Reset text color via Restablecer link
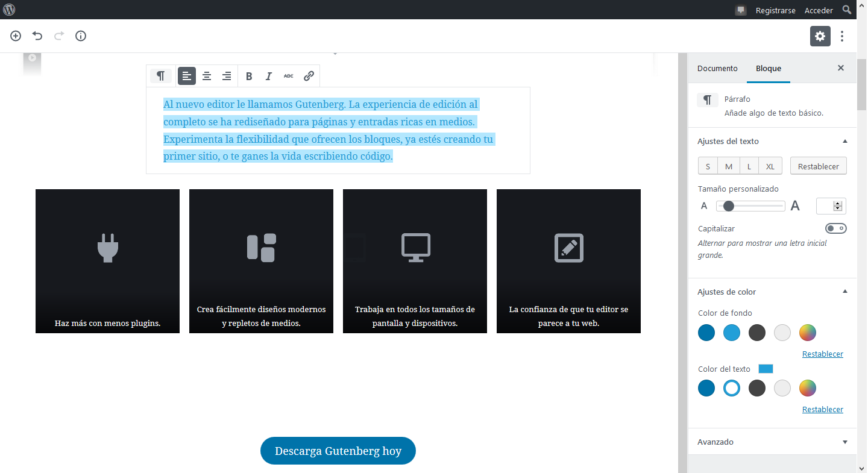The image size is (868, 473). tap(823, 410)
